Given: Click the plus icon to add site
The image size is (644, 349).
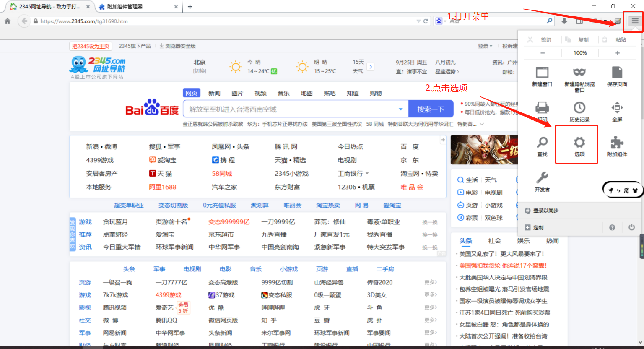Looking at the screenshot, I should [443, 140].
